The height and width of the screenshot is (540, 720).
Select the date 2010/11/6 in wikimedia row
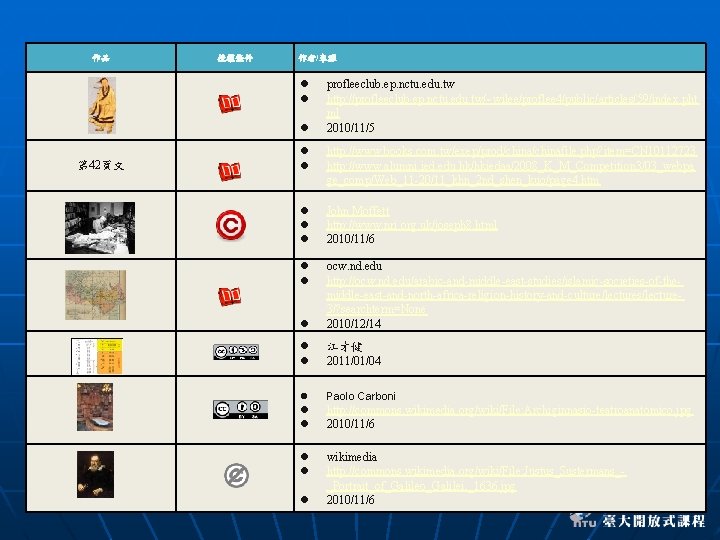tap(350, 500)
